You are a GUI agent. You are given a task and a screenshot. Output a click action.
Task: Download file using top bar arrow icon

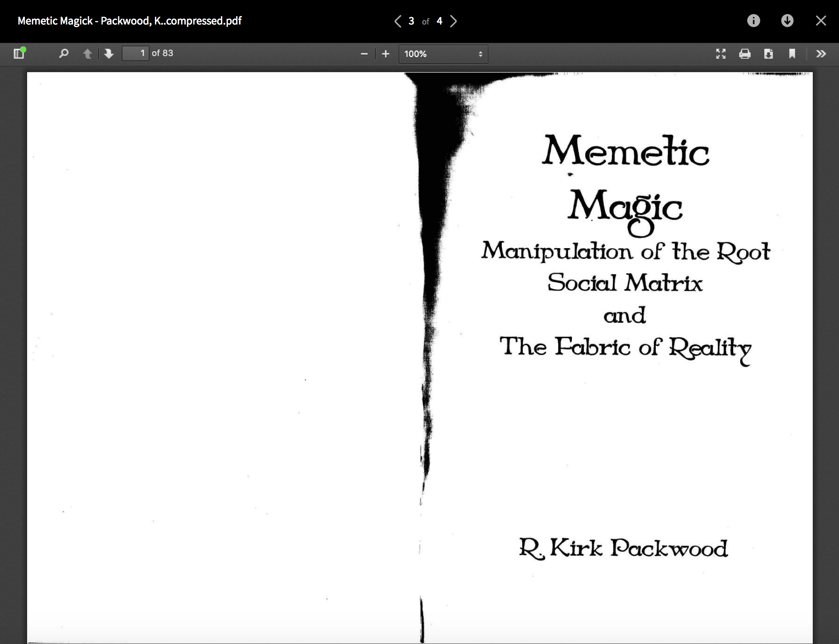[x=787, y=21]
